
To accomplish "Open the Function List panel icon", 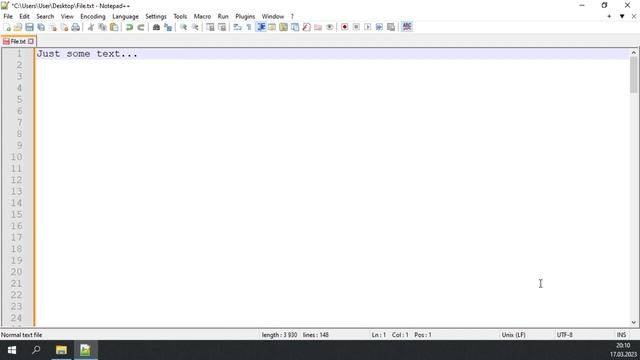I will [x=307, y=27].
